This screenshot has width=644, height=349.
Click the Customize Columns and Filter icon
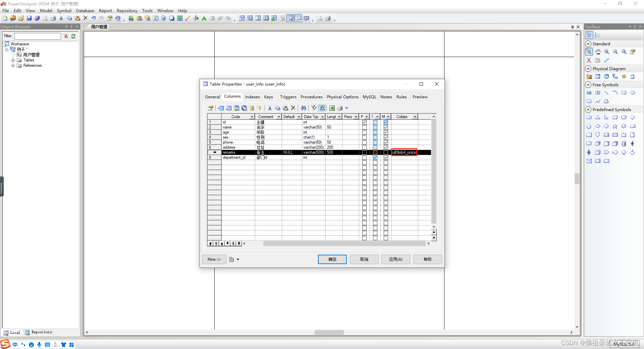coord(314,108)
